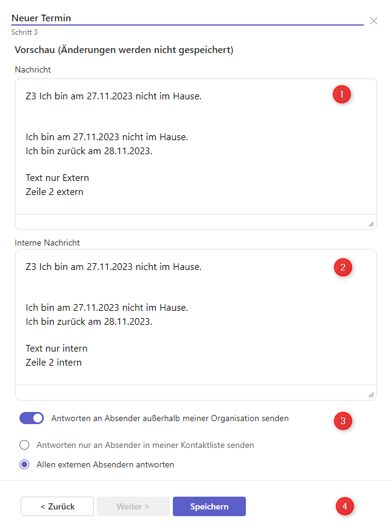Viewport: 392px width, 532px height.
Task: Go back with the Zurück button
Action: click(x=57, y=506)
